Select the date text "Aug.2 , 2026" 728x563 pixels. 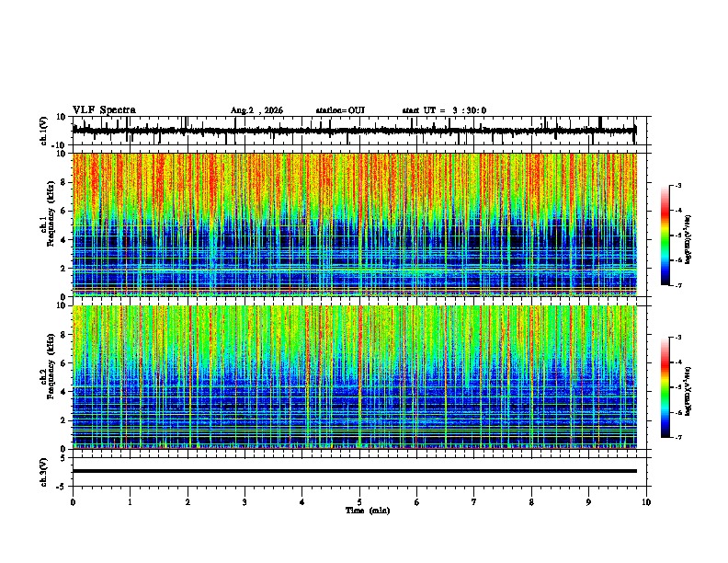[x=256, y=110]
